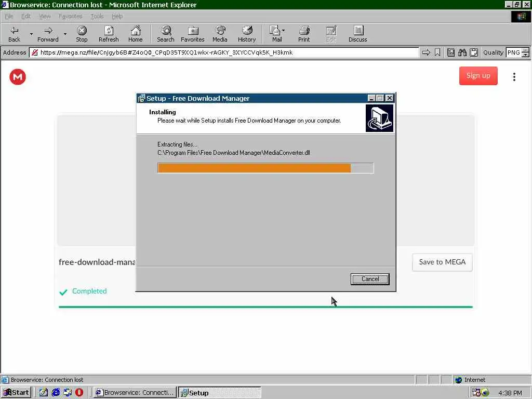Viewport: 532px width, 399px height.
Task: Click the red MEGA logo
Action: click(x=18, y=77)
